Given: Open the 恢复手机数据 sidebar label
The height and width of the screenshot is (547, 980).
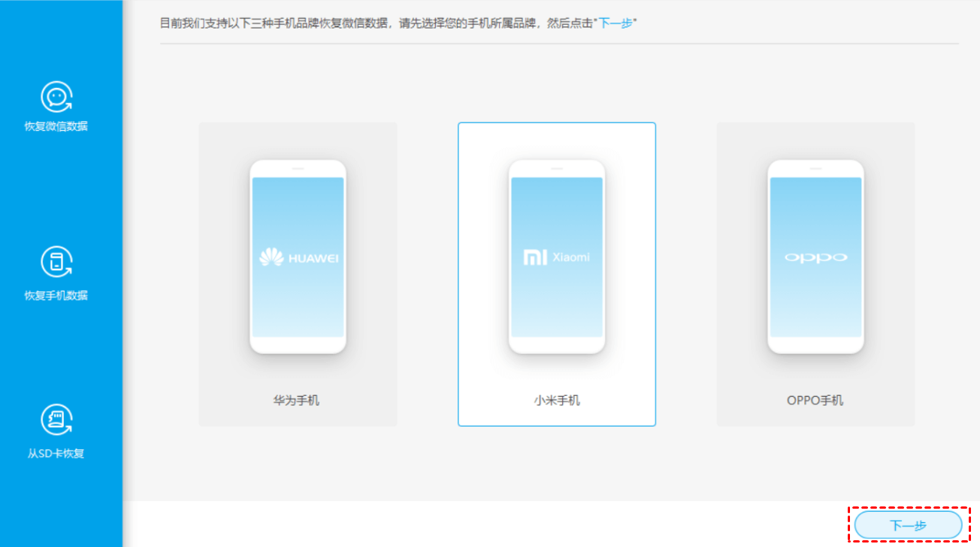Looking at the screenshot, I should pos(56,295).
